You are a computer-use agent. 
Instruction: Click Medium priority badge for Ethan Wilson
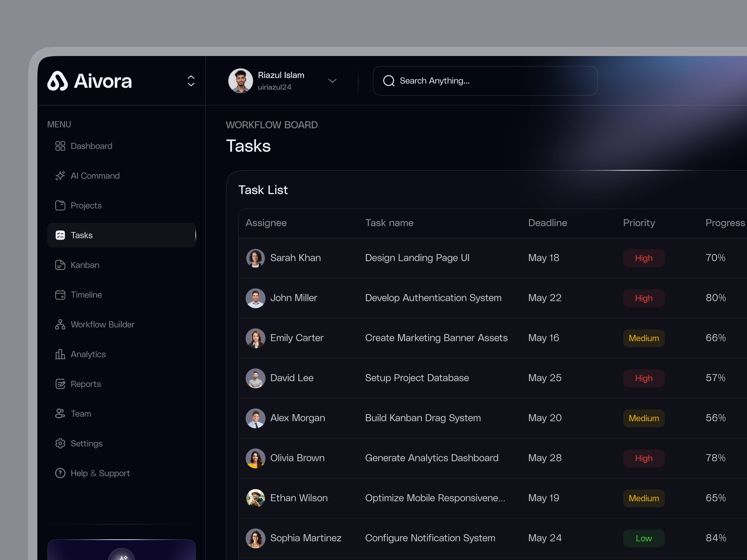coord(644,498)
